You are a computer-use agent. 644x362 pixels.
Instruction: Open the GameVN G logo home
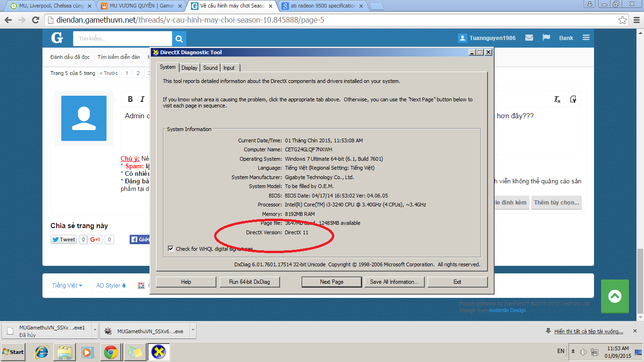57,38
